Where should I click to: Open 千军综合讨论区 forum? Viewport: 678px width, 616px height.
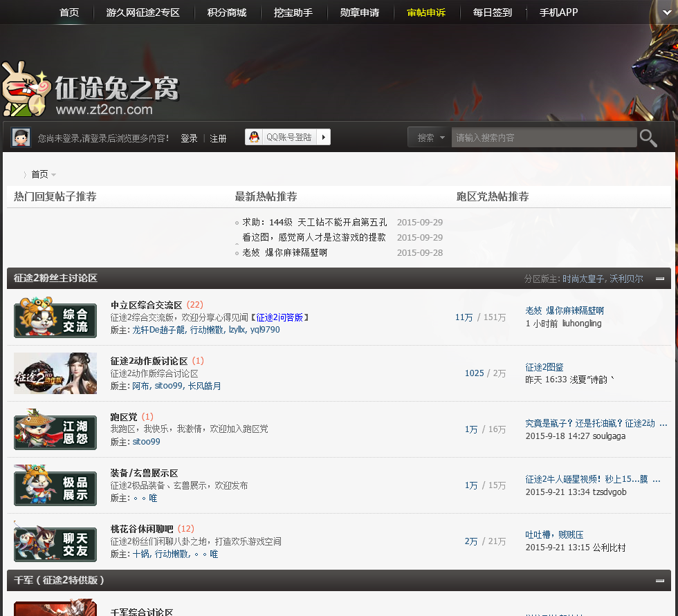point(142,612)
